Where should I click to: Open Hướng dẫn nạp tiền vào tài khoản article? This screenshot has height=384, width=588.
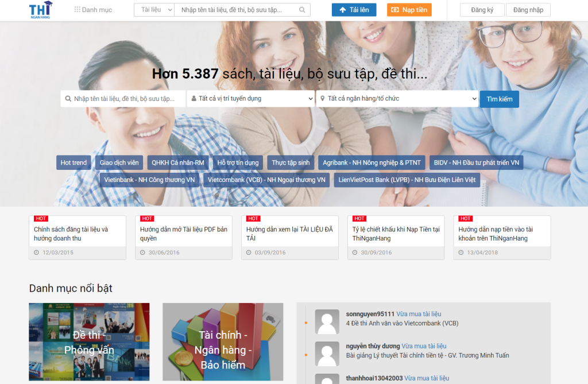(x=496, y=234)
